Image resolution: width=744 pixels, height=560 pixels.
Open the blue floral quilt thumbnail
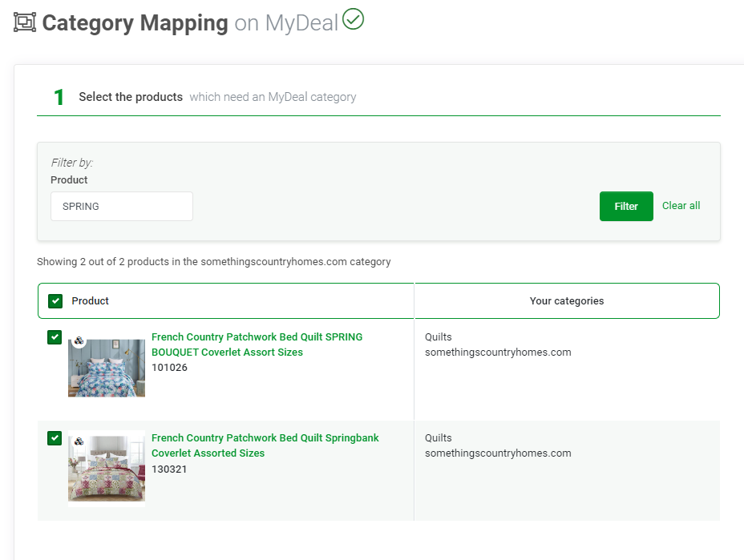107,368
